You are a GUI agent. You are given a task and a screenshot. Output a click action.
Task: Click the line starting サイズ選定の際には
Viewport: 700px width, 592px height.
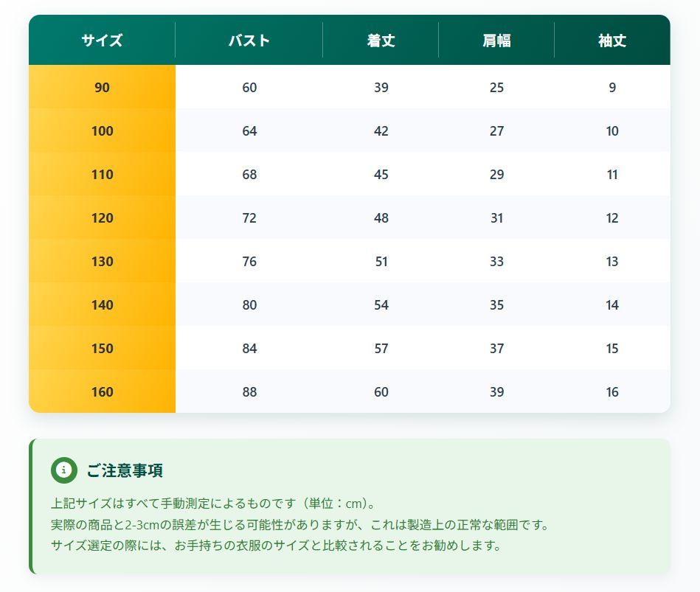[x=277, y=545]
